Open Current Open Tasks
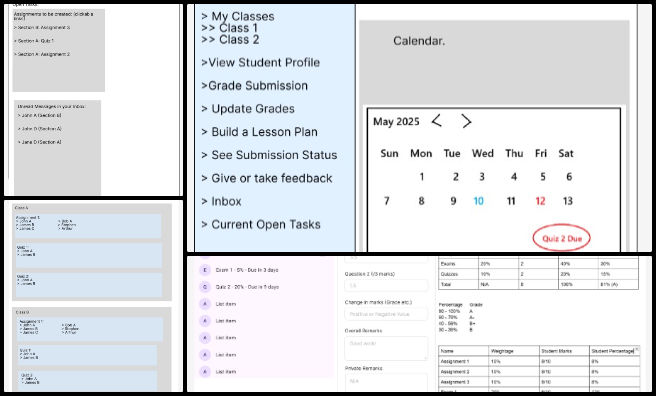 [x=261, y=225]
